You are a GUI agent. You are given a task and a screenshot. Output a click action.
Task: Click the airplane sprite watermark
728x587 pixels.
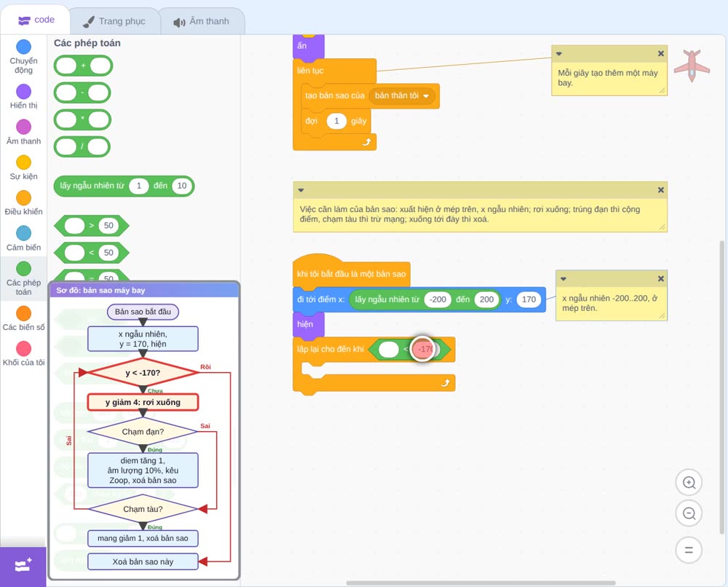coord(692,66)
